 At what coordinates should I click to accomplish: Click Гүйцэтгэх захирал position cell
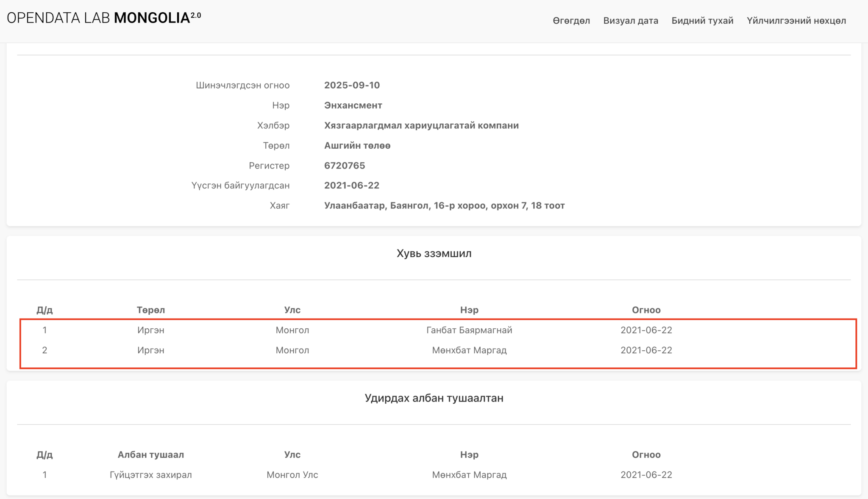[x=150, y=474]
